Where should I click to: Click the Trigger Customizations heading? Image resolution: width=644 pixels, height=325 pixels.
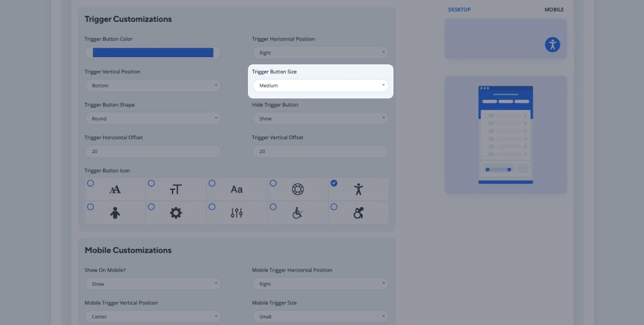click(x=128, y=19)
